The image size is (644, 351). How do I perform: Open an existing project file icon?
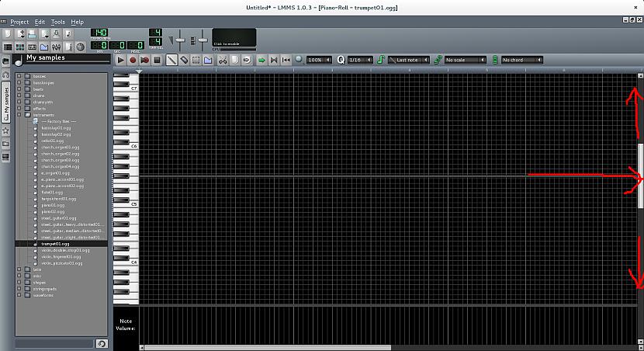click(x=32, y=34)
